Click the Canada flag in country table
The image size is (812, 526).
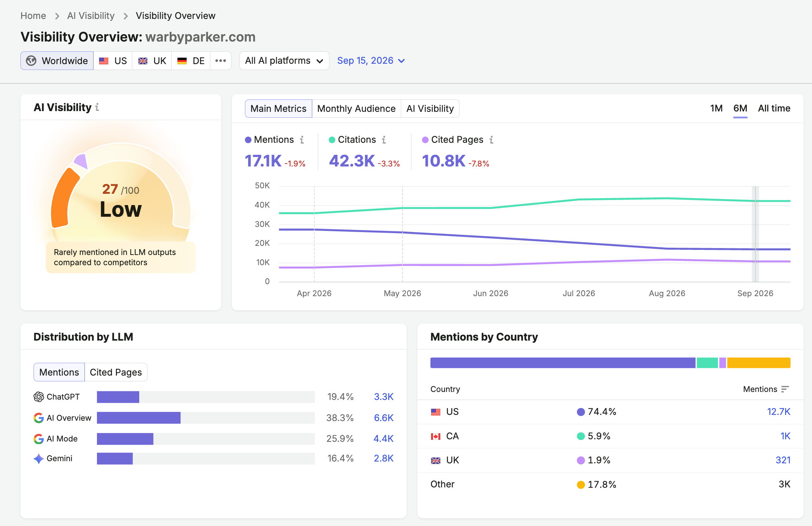436,436
